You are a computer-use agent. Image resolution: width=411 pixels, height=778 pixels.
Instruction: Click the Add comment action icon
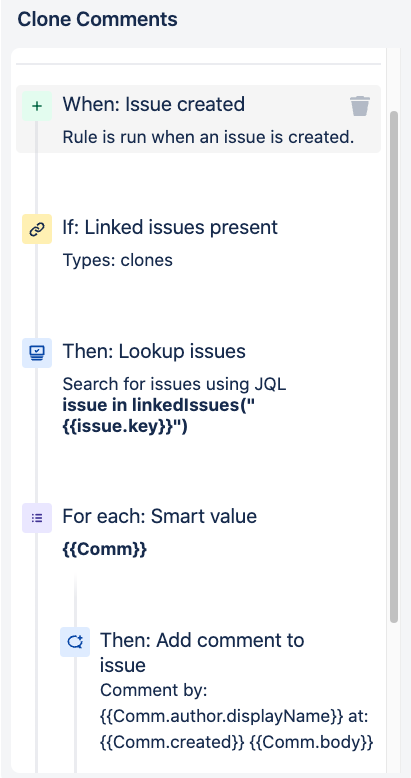[75, 642]
